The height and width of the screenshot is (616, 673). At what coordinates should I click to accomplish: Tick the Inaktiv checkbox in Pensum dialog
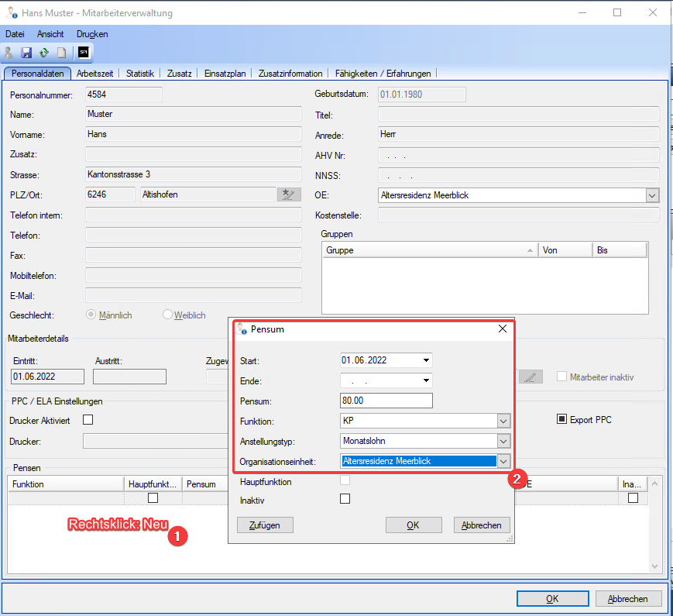[345, 499]
